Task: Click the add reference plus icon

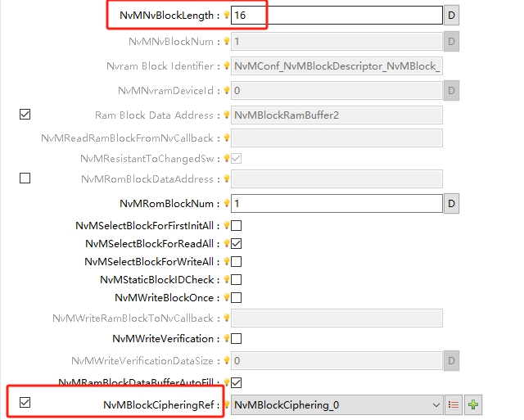Action: click(x=473, y=404)
